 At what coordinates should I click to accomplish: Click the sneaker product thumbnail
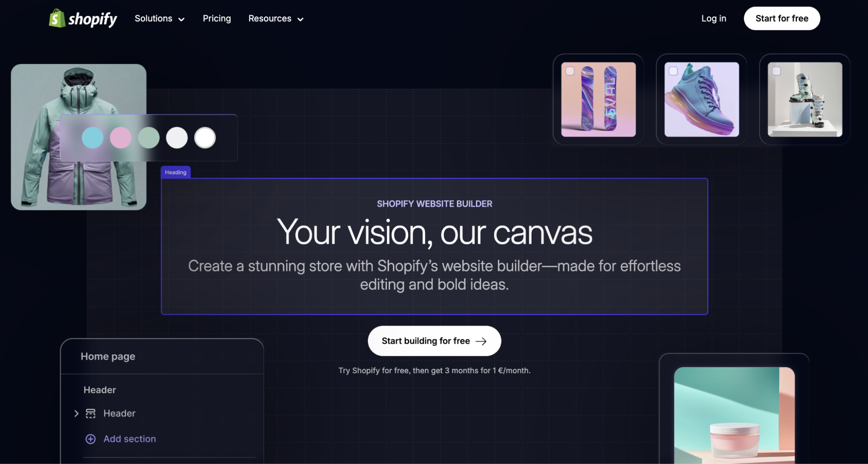click(702, 99)
